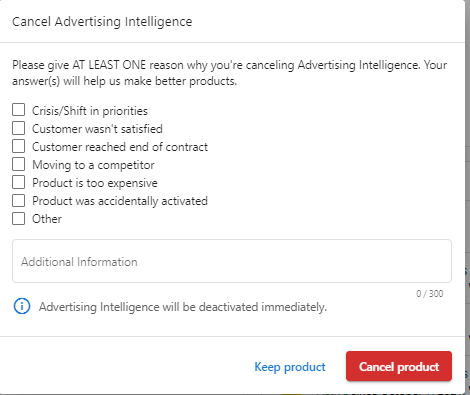The image size is (470, 395).
Task: Check the Other reason checkbox
Action: tap(18, 219)
